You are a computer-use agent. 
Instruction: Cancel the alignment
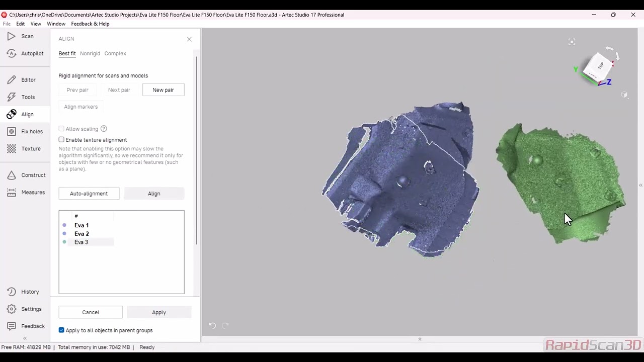pos(91,312)
